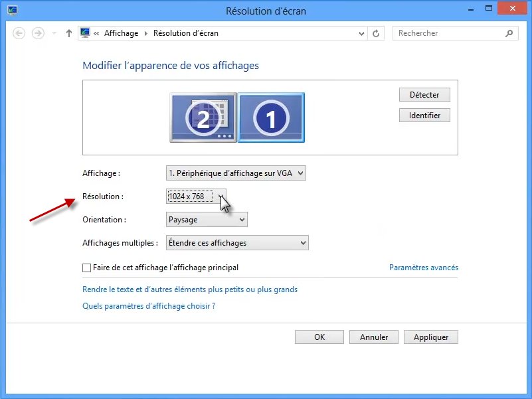
Task: Click the Up folder arrow
Action: click(69, 33)
